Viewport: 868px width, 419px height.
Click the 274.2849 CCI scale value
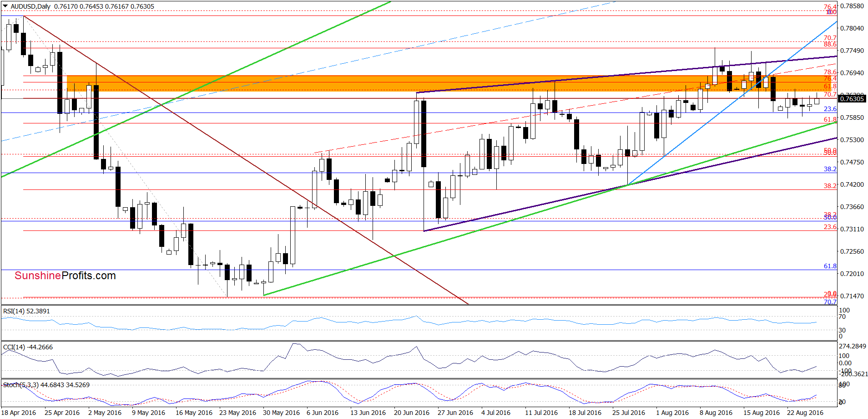point(853,346)
